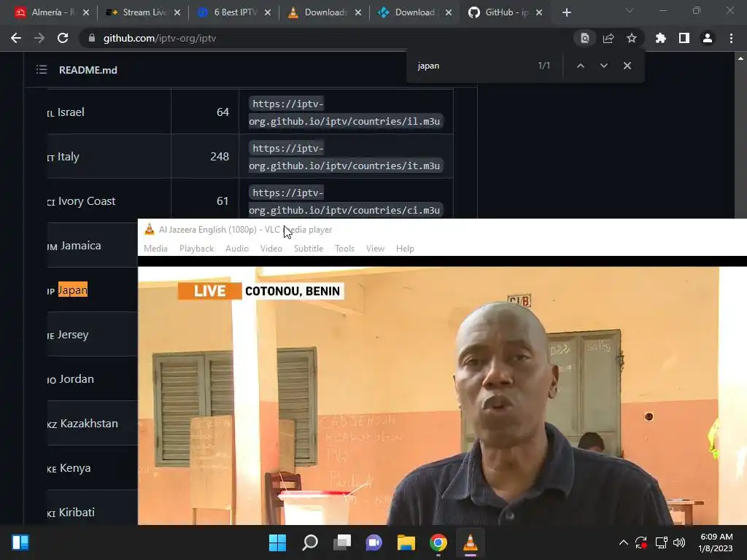
Task: Select the Italy country row text
Action: [x=68, y=157]
